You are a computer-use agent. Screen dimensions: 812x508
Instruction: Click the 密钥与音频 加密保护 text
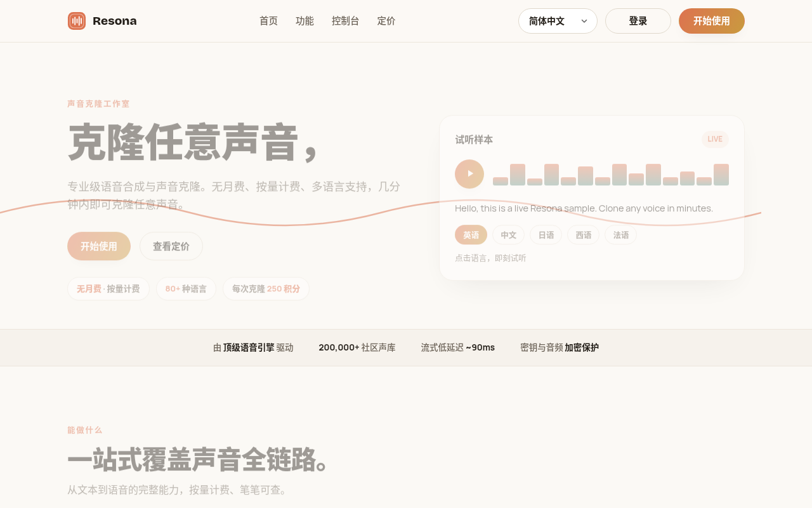pos(560,347)
